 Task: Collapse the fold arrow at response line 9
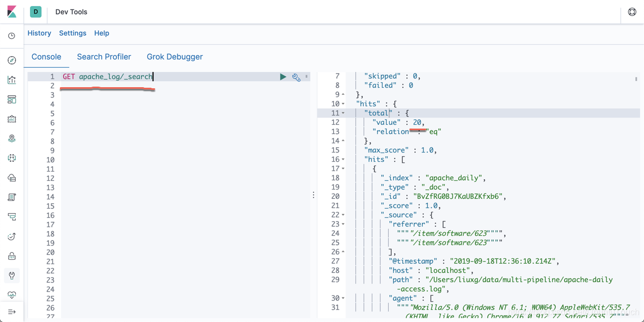click(x=344, y=95)
